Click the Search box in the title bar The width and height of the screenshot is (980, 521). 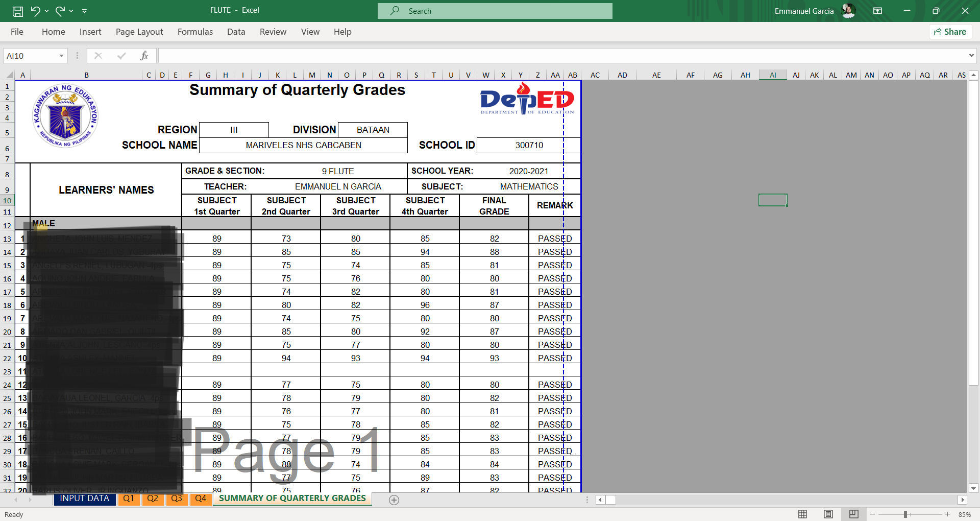(495, 11)
